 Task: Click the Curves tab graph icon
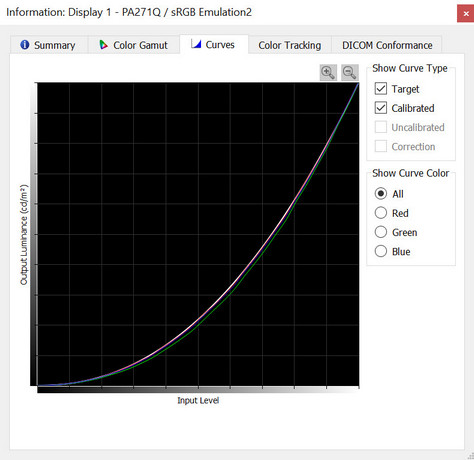196,44
